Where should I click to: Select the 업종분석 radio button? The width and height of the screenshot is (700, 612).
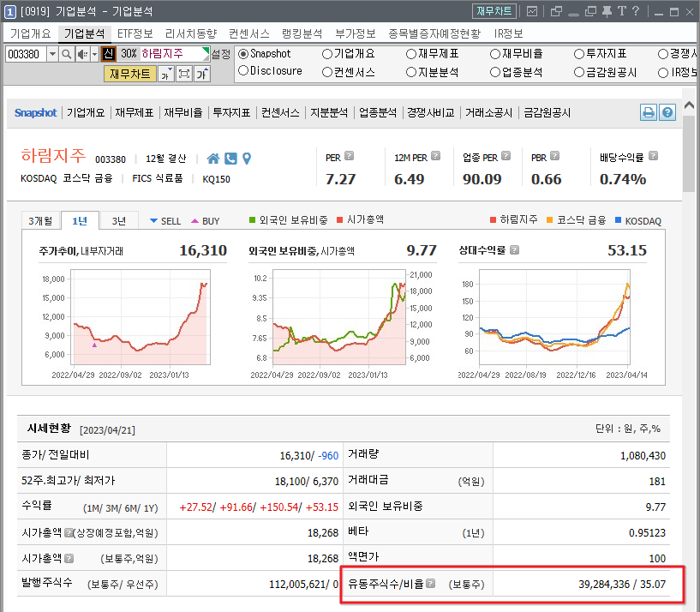click(495, 72)
